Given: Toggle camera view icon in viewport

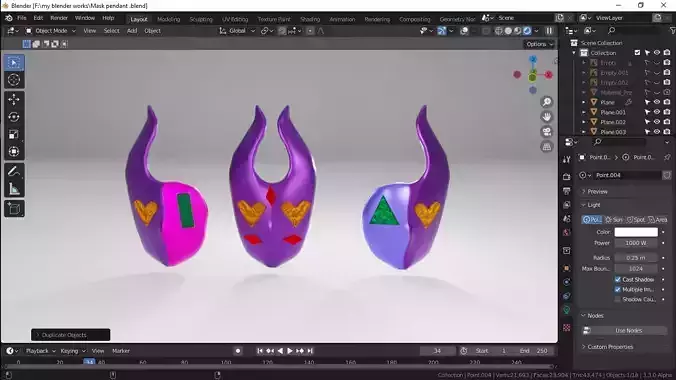Looking at the screenshot, I should tap(547, 132).
